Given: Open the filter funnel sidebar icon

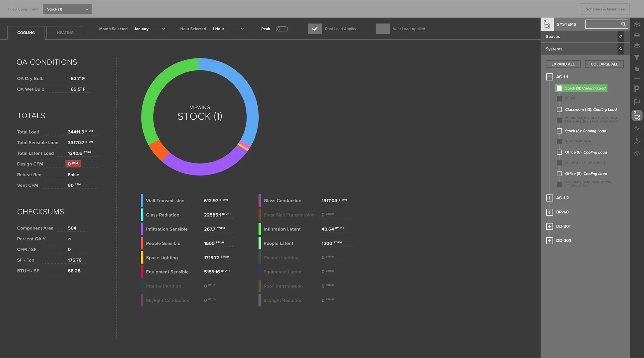Looking at the screenshot, I should click(637, 57).
